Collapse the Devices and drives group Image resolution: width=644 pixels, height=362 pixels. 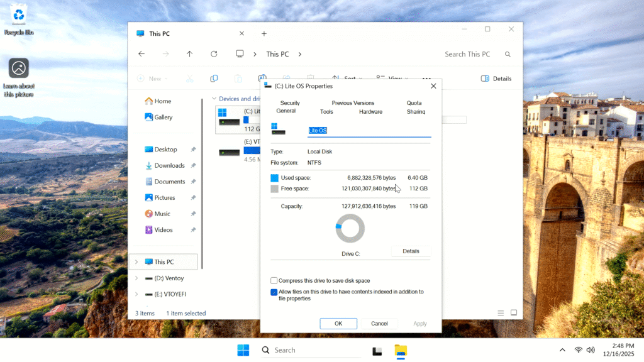214,99
